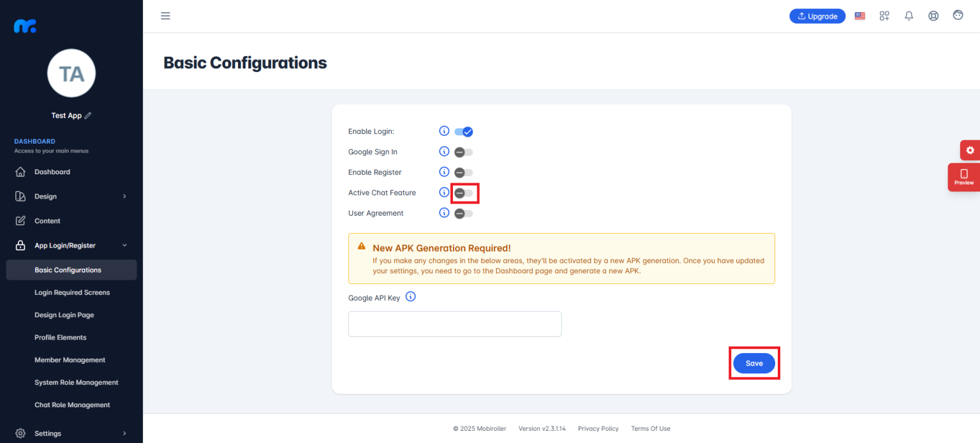
Task: Select Chat Role Management in sidebar
Action: point(72,404)
